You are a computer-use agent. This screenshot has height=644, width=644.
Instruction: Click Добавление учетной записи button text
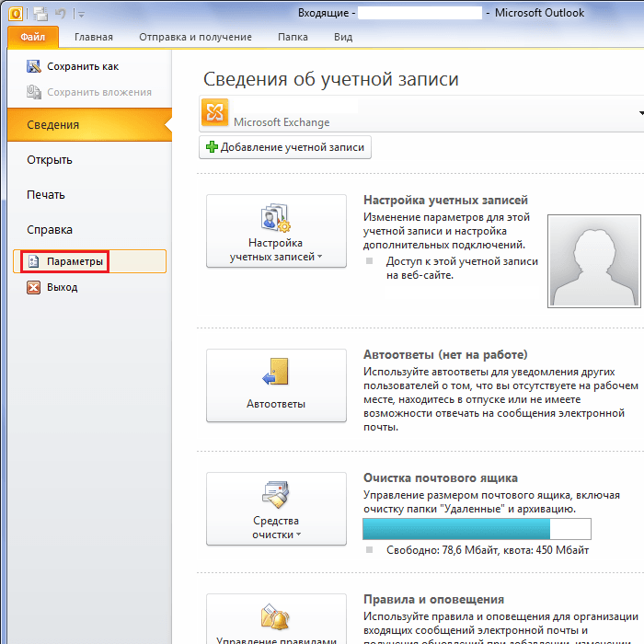(293, 147)
